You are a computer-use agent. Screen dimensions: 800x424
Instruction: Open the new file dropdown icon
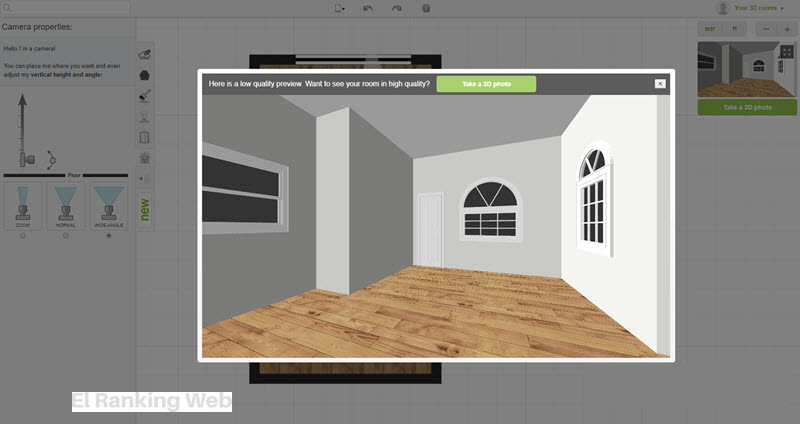coord(340,8)
